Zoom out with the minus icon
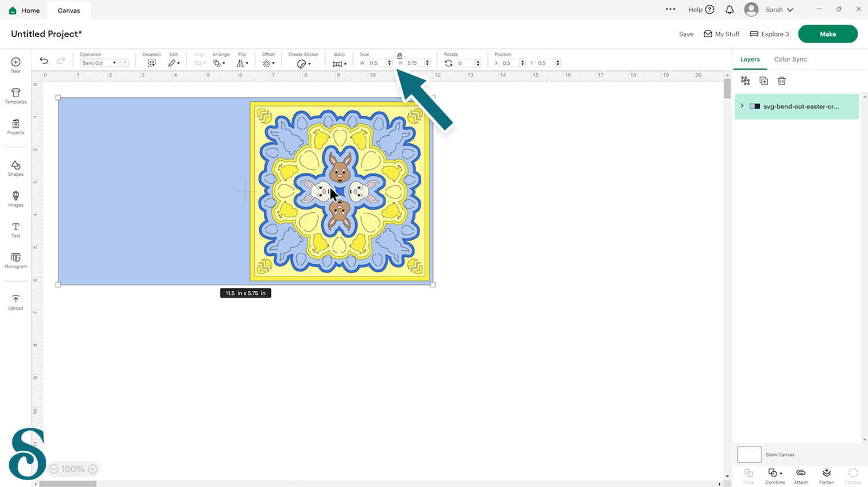The image size is (868, 487). click(x=54, y=469)
